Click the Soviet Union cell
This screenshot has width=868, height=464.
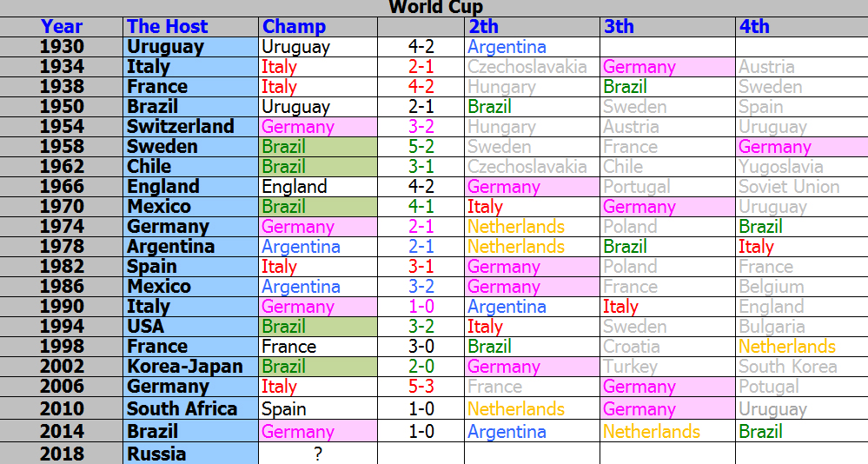pyautogui.click(x=802, y=187)
